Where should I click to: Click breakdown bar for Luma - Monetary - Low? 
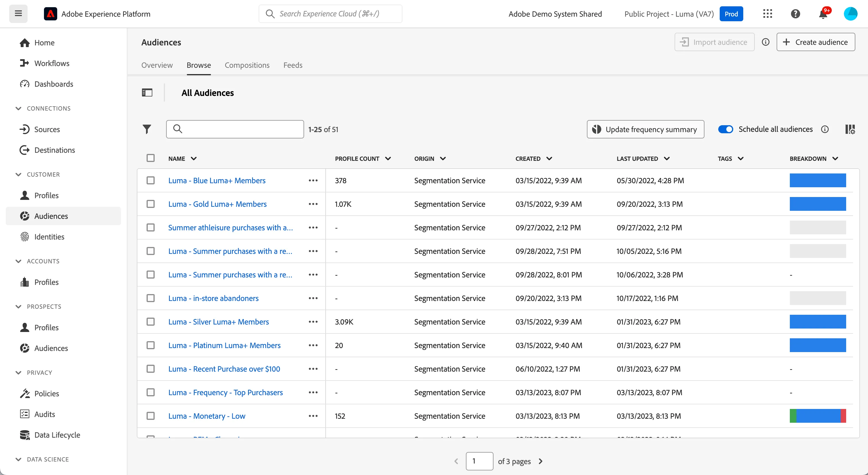point(818,416)
